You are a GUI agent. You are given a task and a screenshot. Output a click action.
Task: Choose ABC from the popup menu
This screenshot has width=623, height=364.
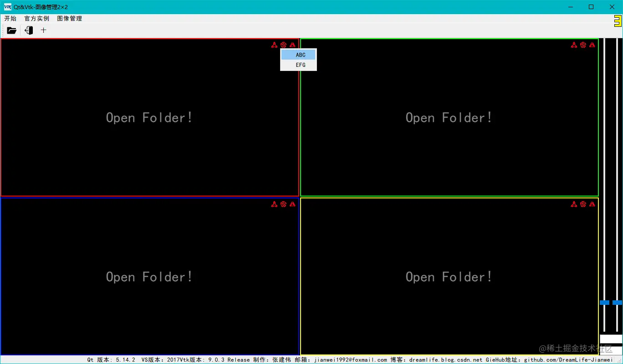click(298, 55)
